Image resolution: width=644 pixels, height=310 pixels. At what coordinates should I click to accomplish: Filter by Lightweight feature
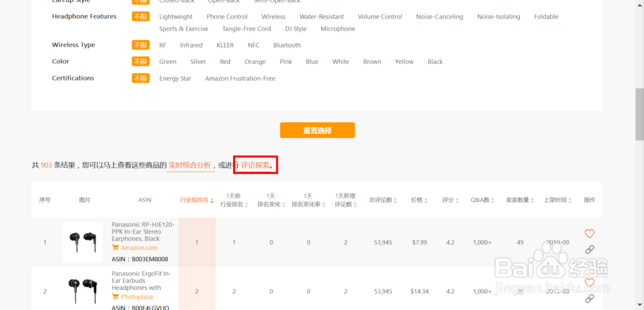coord(176,17)
